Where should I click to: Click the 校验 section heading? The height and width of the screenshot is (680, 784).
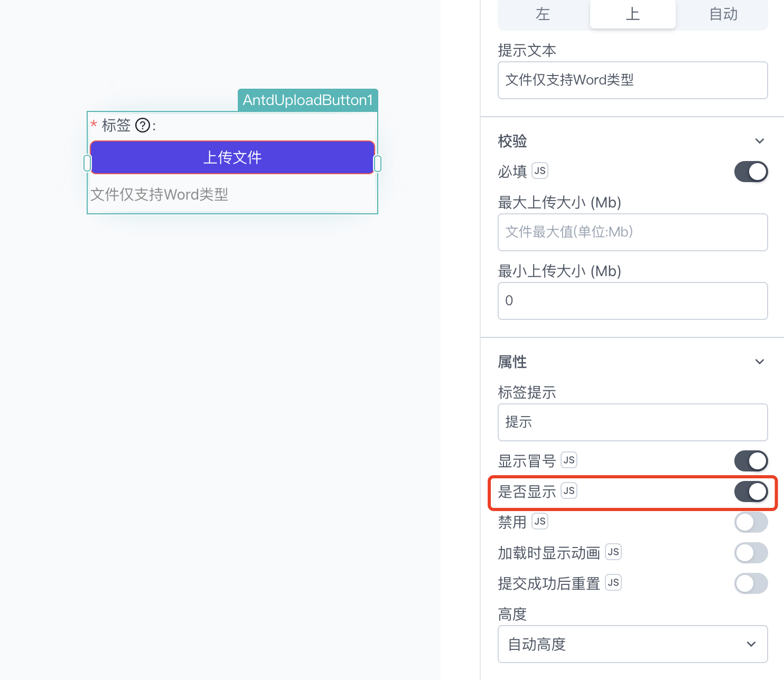click(x=512, y=141)
